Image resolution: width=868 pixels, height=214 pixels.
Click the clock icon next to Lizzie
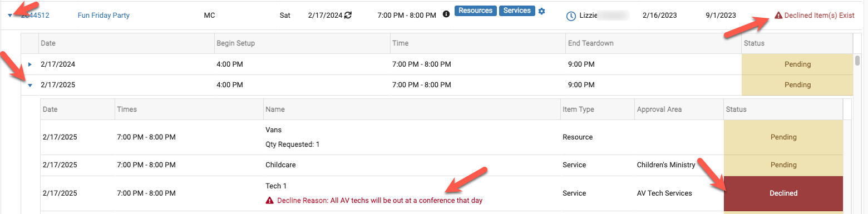tap(571, 16)
